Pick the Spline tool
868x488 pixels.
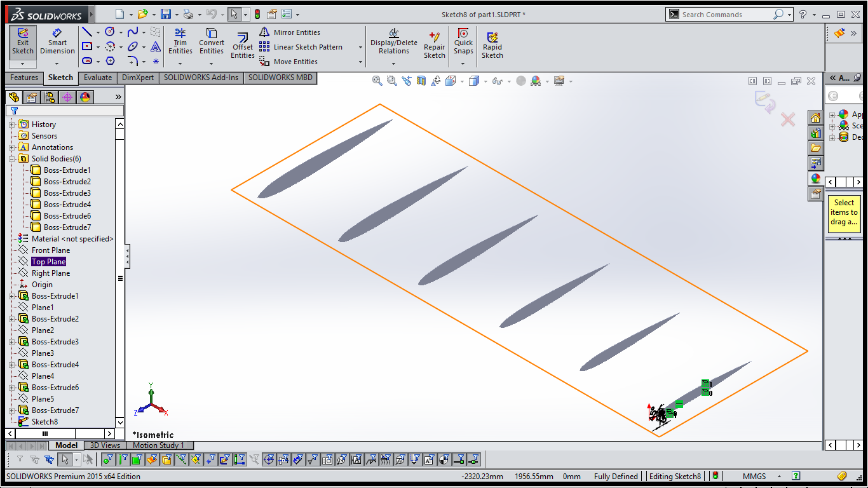point(133,32)
